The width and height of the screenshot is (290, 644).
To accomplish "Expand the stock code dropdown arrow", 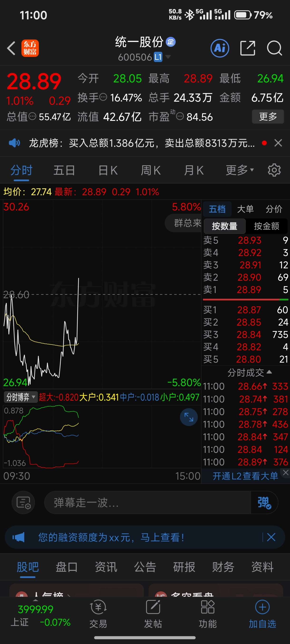I will (x=168, y=57).
